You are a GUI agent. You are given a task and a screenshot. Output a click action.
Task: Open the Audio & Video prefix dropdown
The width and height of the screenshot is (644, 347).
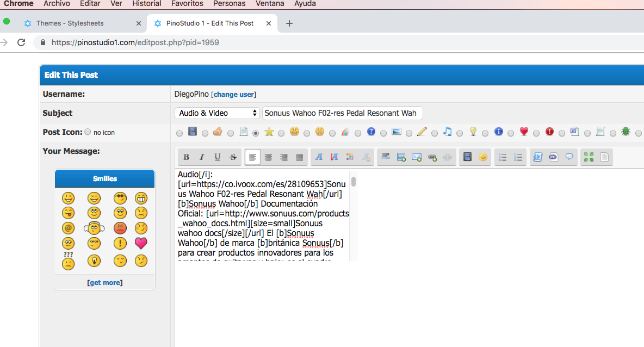tap(217, 113)
